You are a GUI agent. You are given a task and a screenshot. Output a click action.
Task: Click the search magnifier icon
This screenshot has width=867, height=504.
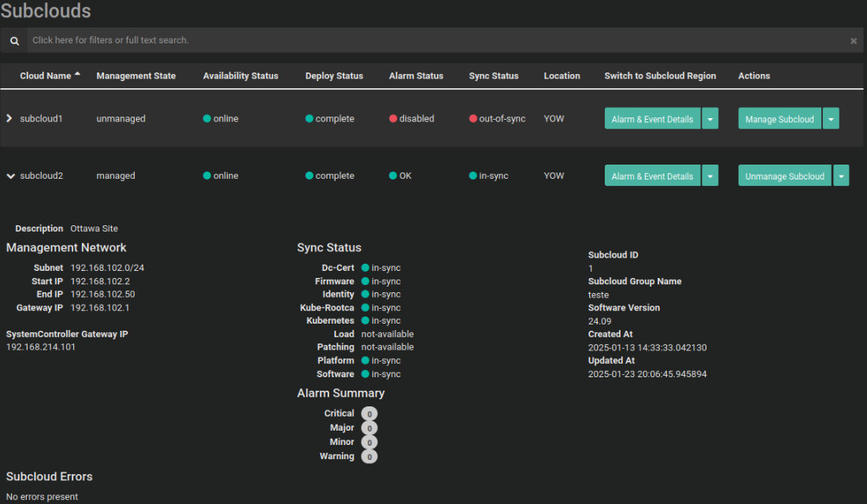pyautogui.click(x=14, y=41)
